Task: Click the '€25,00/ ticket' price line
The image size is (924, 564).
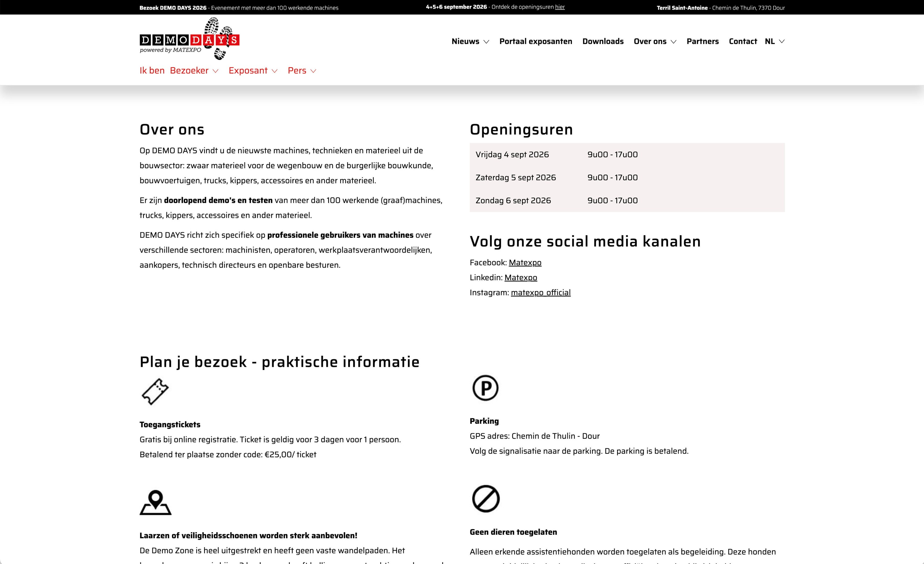Action: [228, 455]
